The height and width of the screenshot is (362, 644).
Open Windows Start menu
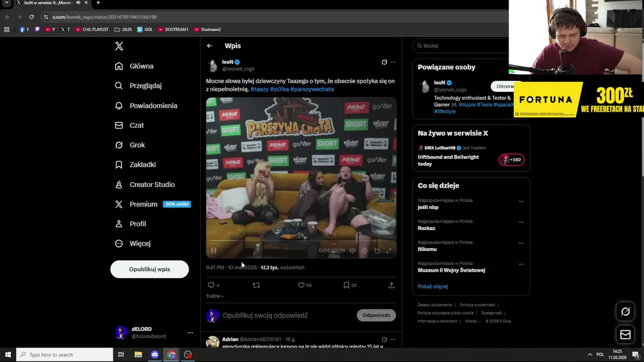point(8,354)
